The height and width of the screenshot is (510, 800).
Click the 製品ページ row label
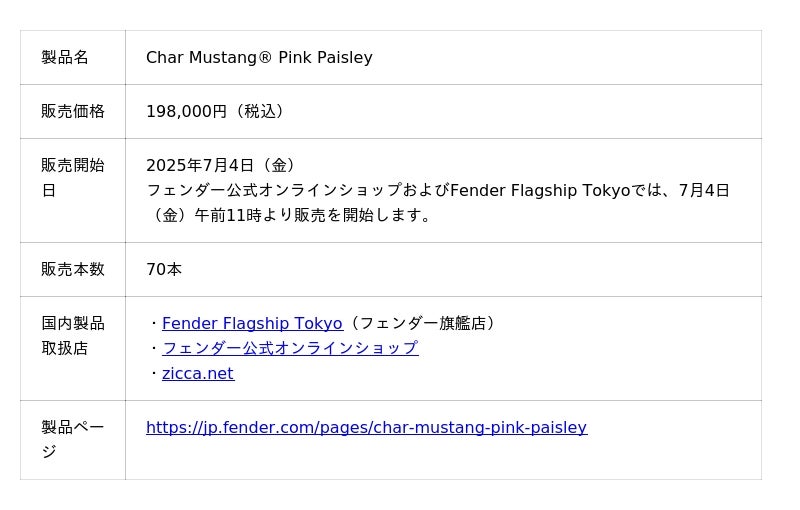click(x=72, y=439)
